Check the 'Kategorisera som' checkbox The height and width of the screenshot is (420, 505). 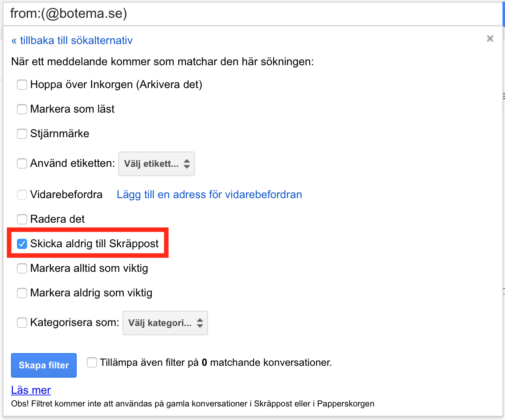(x=22, y=323)
